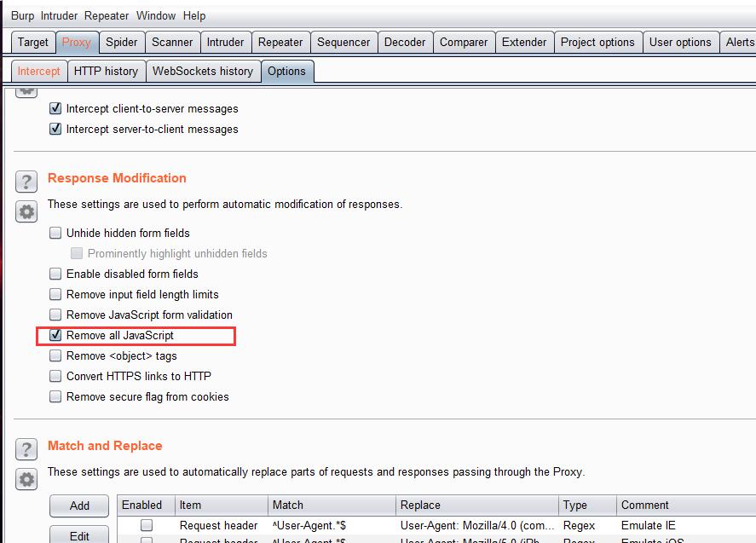This screenshot has width=756, height=543.
Task: Select the Project options tab
Action: pyautogui.click(x=597, y=42)
